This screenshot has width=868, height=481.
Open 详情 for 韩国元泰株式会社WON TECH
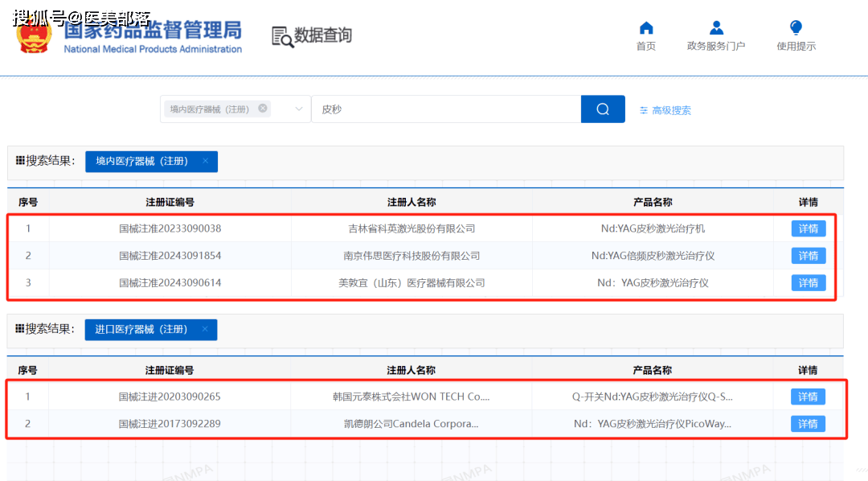pos(808,397)
